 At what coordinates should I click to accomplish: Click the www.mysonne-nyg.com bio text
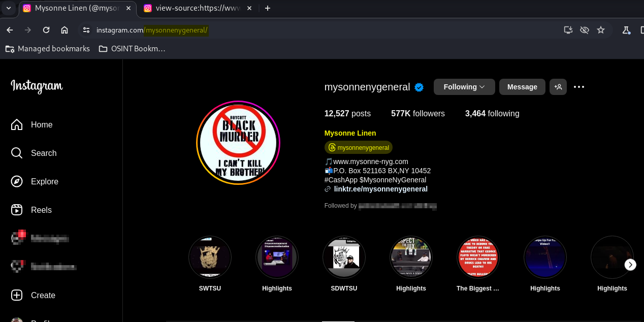tap(371, 162)
